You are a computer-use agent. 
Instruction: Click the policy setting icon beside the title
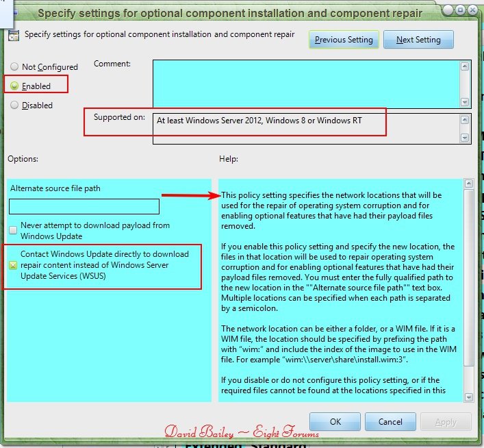pos(14,35)
